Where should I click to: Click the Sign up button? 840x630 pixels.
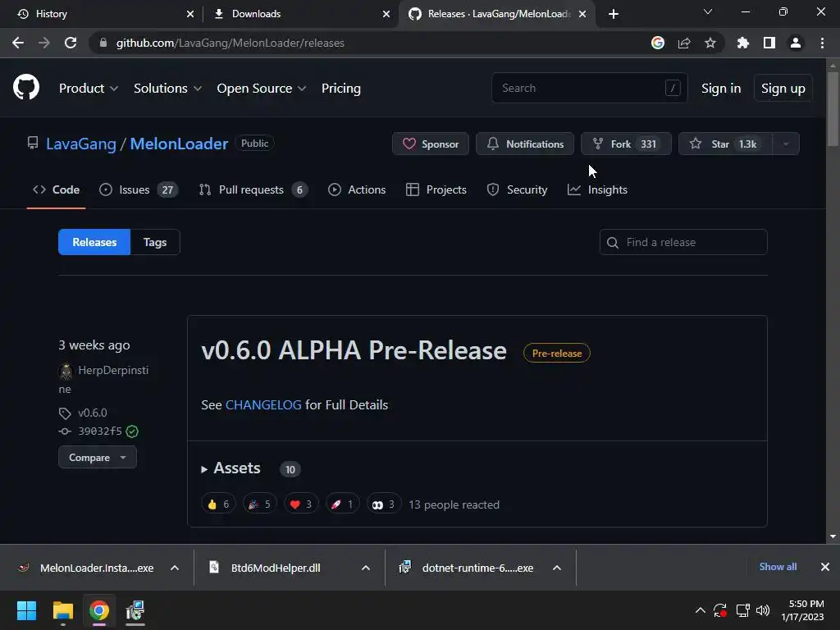tap(783, 89)
